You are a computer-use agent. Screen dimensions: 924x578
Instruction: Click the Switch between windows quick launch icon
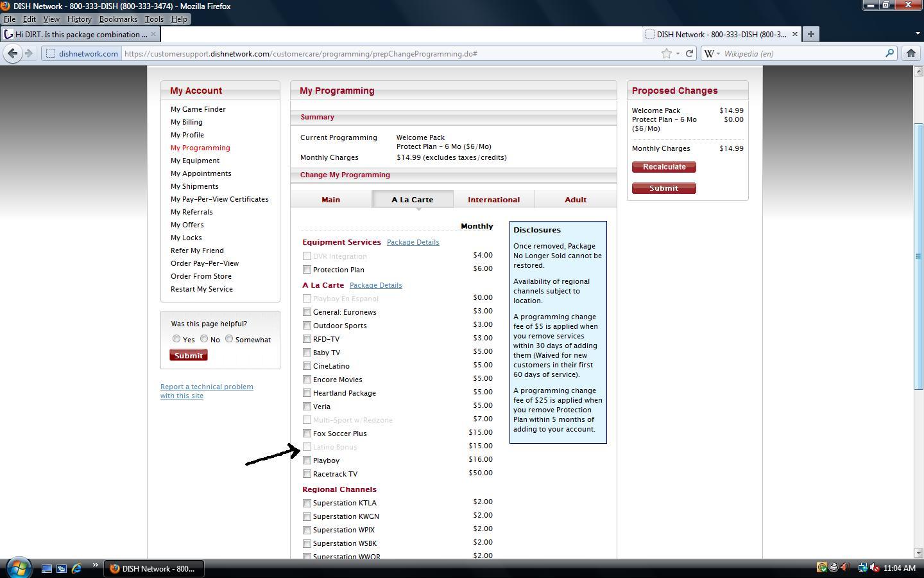click(x=62, y=568)
